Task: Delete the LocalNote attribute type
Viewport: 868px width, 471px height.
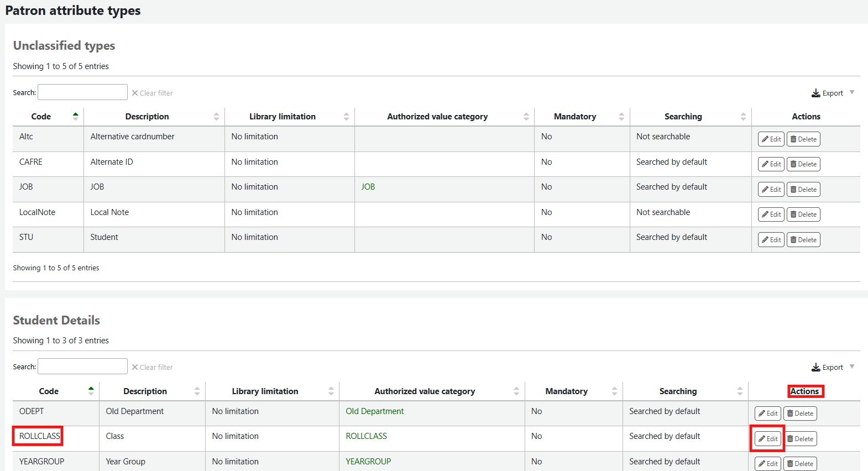Action: tap(803, 214)
